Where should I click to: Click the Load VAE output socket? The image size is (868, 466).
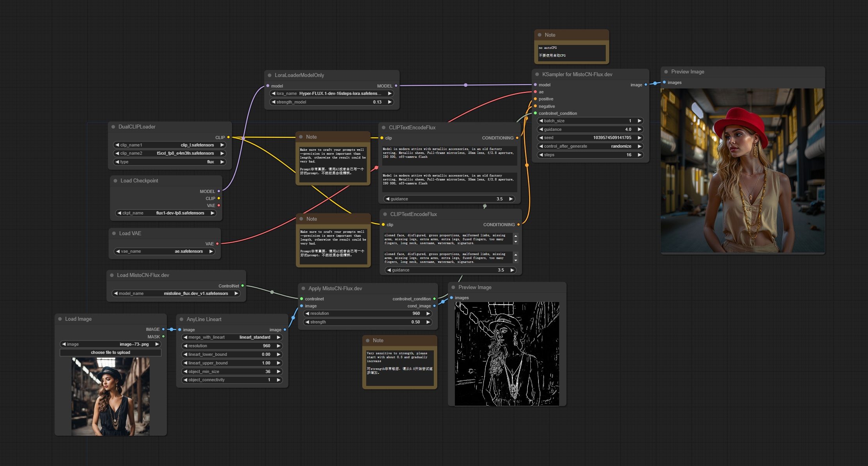[x=217, y=244]
